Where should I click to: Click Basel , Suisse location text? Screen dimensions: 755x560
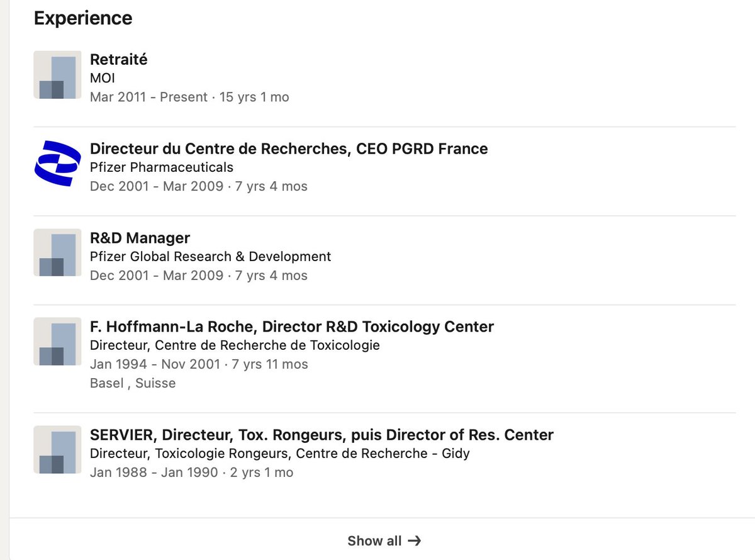[x=133, y=383]
